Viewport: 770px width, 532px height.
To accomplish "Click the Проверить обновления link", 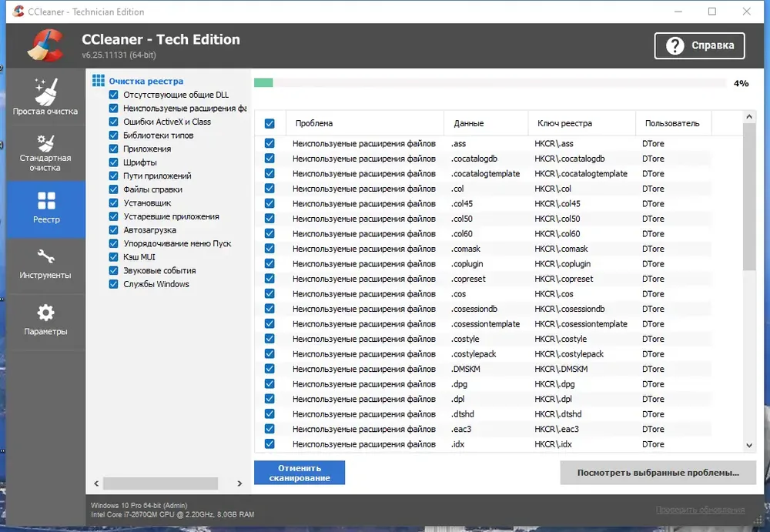I will tap(700, 510).
